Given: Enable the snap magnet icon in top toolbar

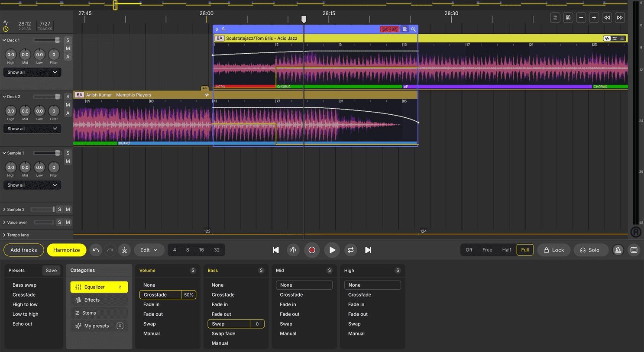Looking at the screenshot, I should tap(568, 17).
